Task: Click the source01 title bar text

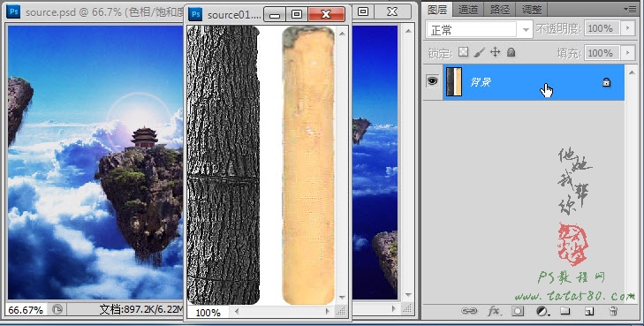Action: [x=234, y=15]
